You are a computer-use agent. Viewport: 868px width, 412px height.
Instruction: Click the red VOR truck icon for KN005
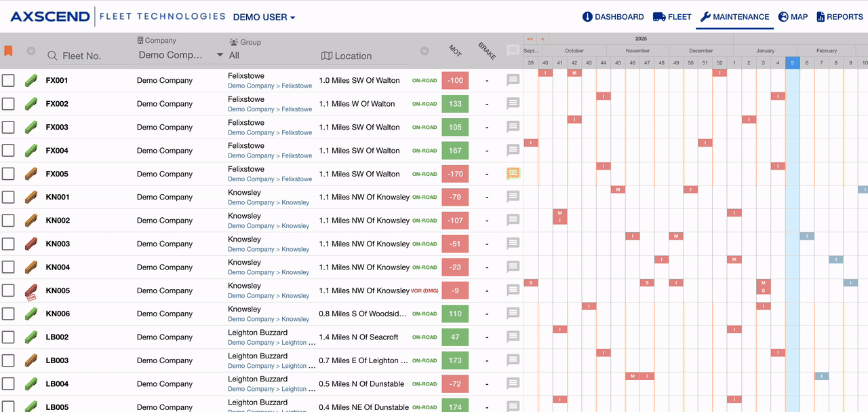coord(31,291)
